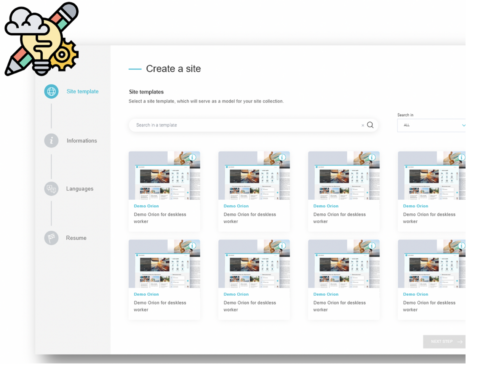Click info icon on first template card
480x365 pixels.
click(193, 157)
